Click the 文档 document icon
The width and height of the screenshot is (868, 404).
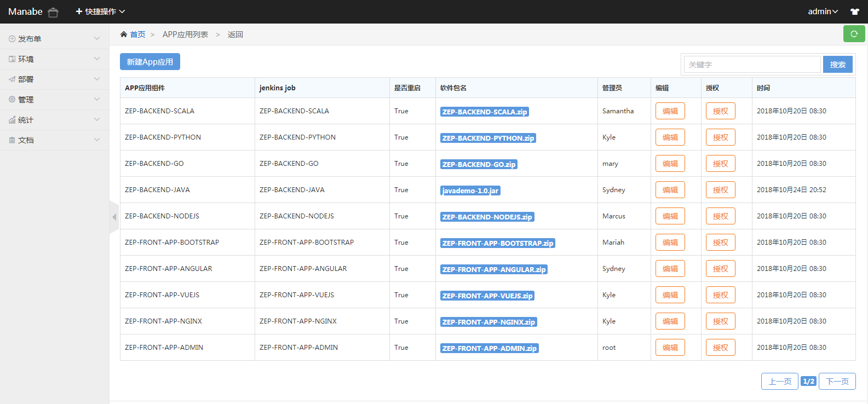tap(12, 140)
